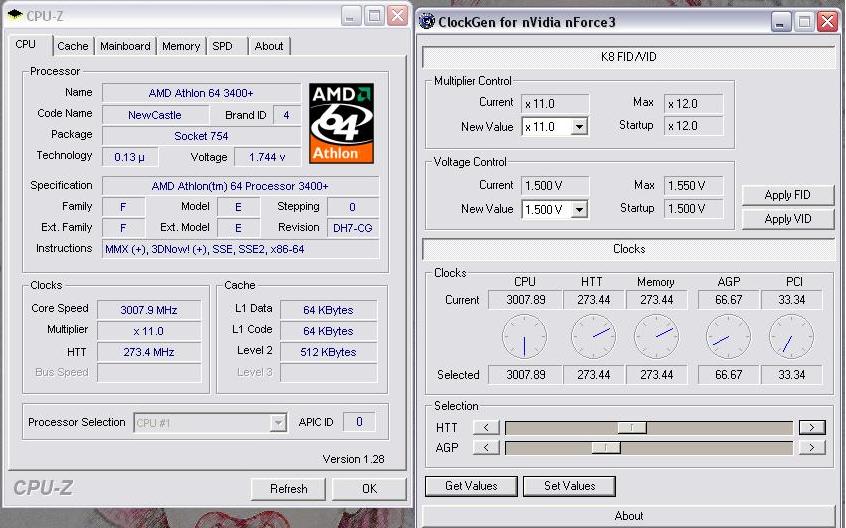Viewport: 846px width, 528px height.
Task: Click the APIC ID value field
Action: point(359,422)
